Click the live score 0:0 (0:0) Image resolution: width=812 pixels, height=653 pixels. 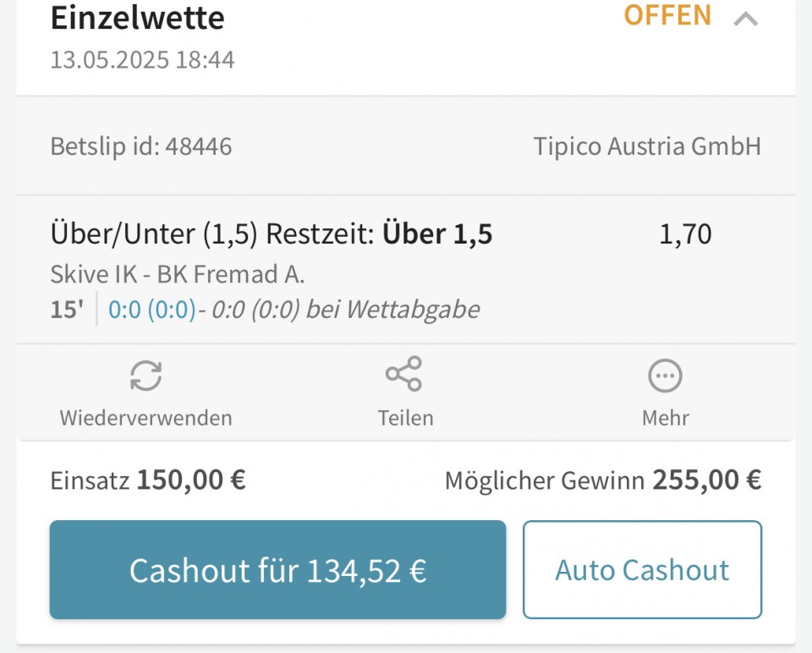pyautogui.click(x=151, y=310)
